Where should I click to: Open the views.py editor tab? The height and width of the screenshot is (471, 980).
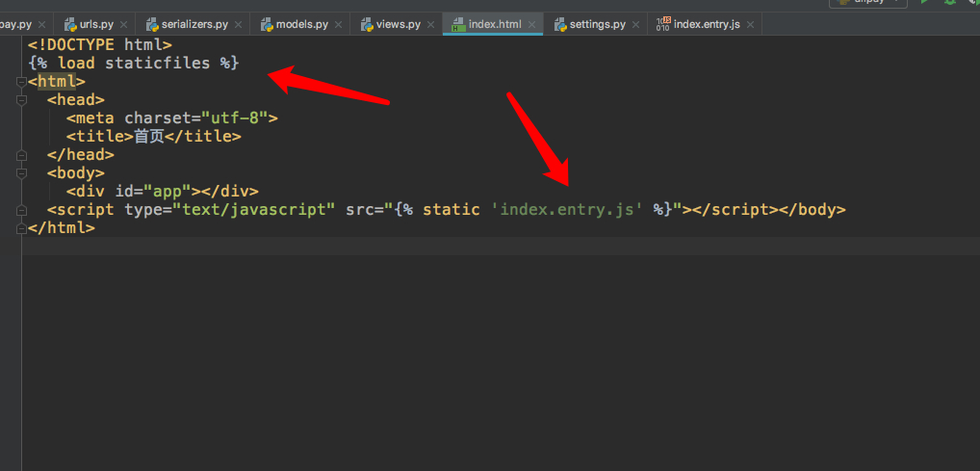(x=399, y=25)
